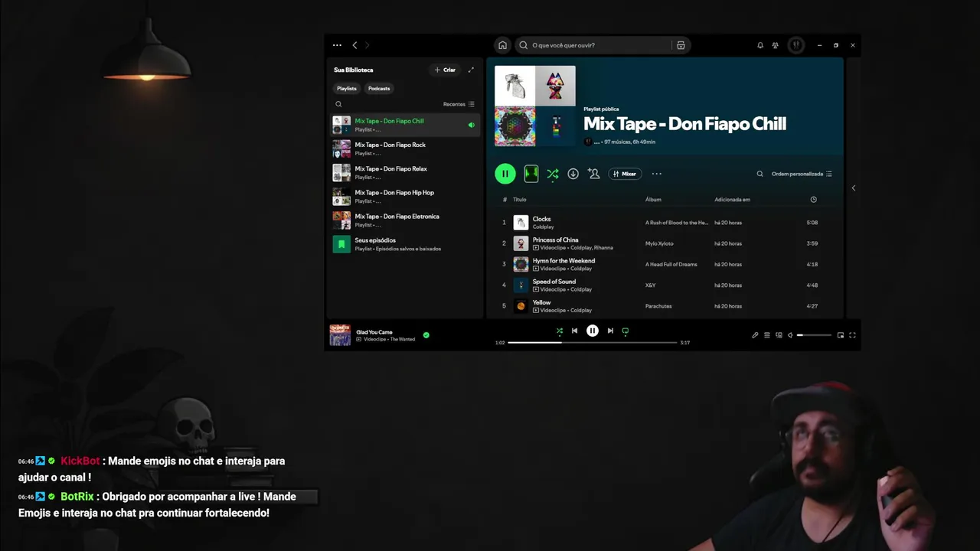Viewport: 980px width, 551px height.
Task: Open the user profile avatar menu
Action: (796, 45)
